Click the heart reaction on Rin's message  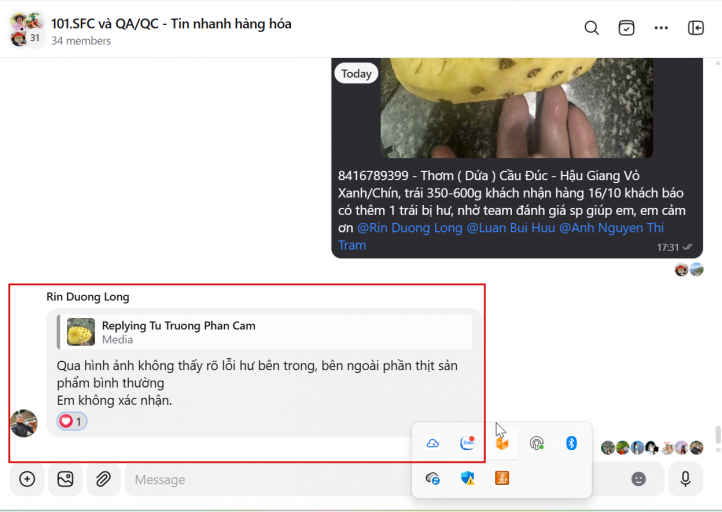[72, 421]
